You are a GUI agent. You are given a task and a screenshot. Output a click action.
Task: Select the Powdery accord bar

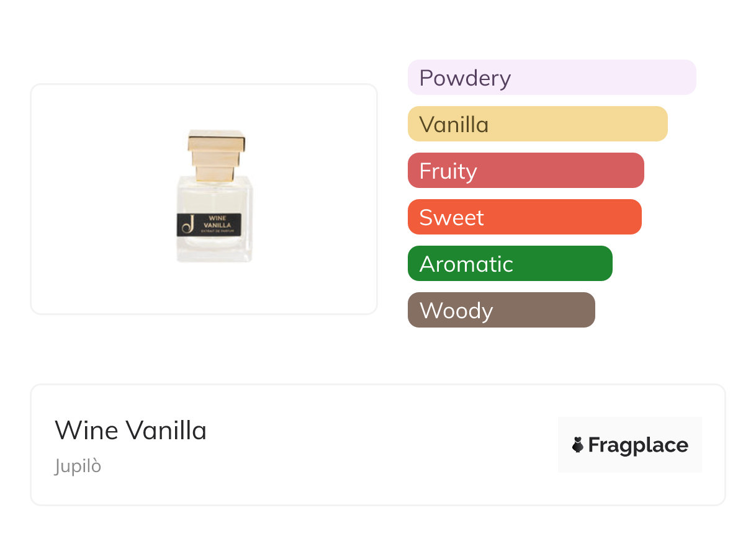click(x=551, y=78)
